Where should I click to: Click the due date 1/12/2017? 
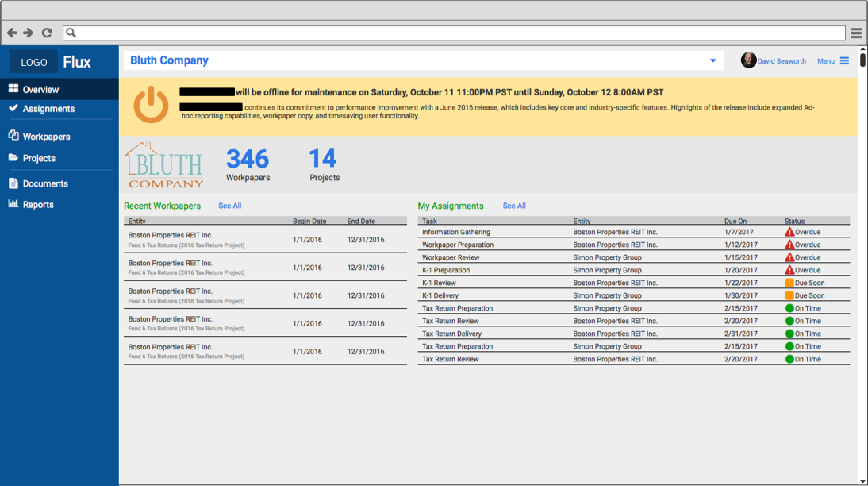pyautogui.click(x=741, y=245)
